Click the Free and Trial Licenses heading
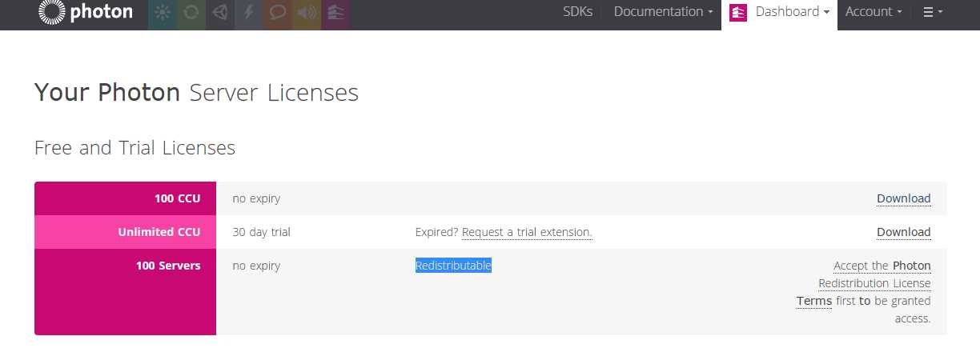The height and width of the screenshot is (360, 980). [x=135, y=148]
